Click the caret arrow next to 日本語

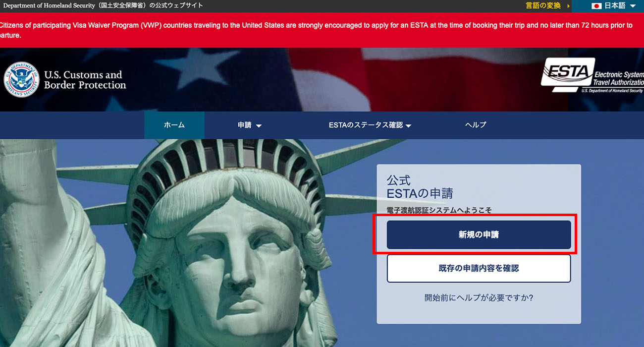click(x=633, y=6)
